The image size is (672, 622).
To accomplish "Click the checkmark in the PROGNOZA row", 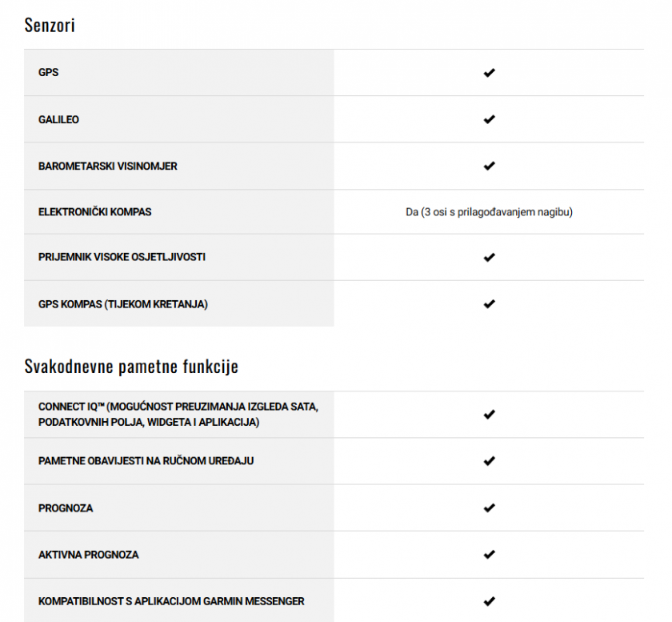I will click(x=489, y=508).
